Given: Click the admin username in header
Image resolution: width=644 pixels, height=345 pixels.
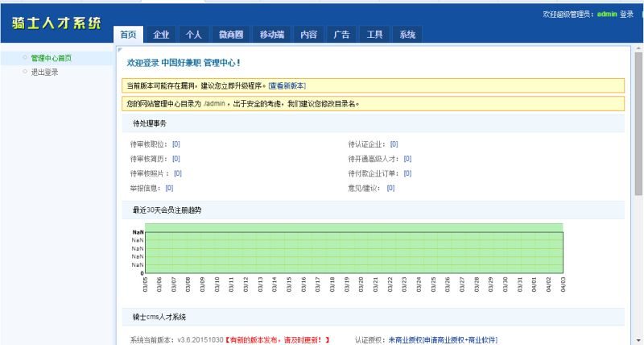Looking at the screenshot, I should point(607,15).
